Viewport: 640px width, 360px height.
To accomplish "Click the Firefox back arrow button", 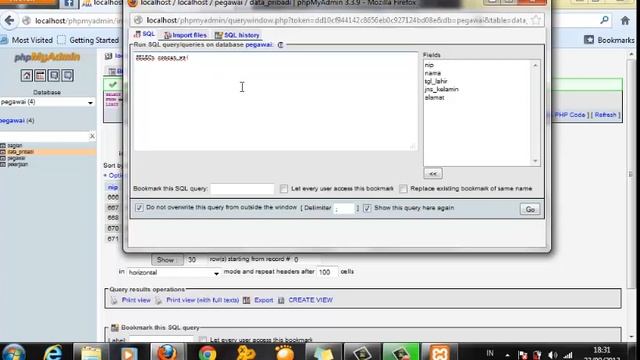I will coord(9,20).
